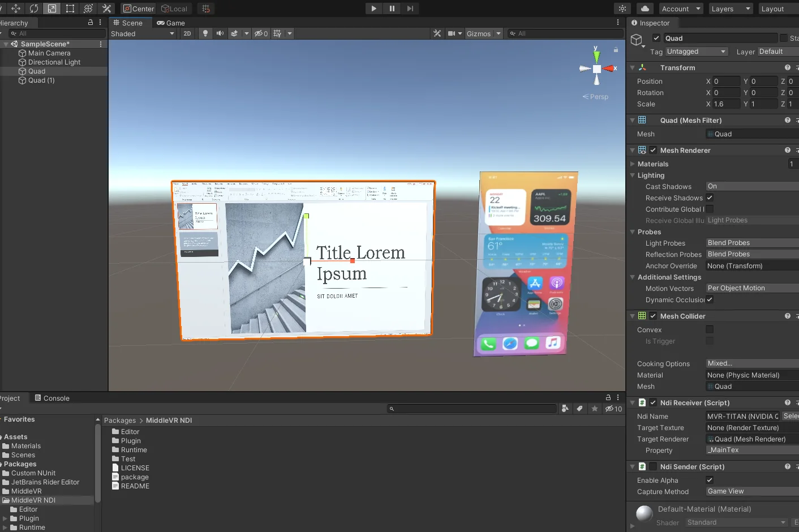The height and width of the screenshot is (532, 799).
Task: Expand the Materials section
Action: pyautogui.click(x=633, y=164)
